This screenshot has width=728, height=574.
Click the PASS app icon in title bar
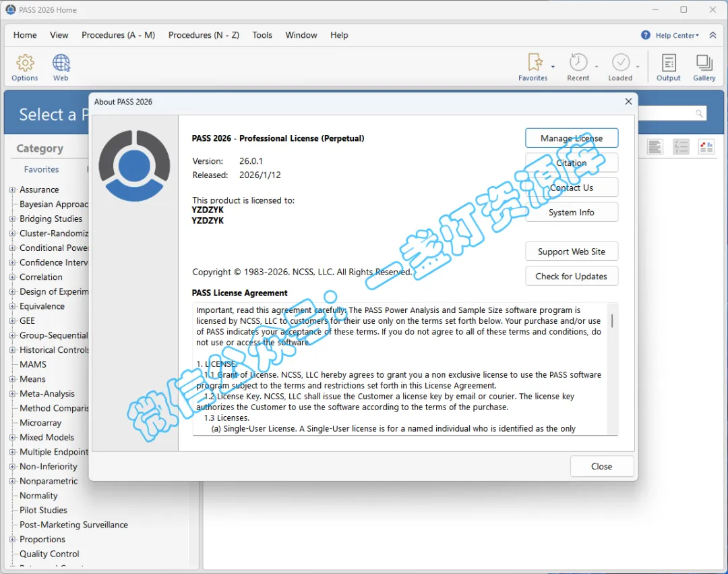10,9
